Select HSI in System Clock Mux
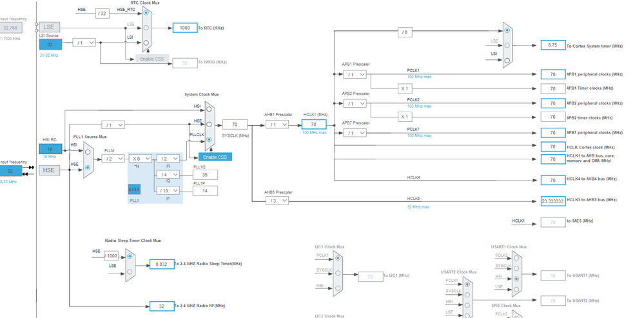 click(209, 109)
